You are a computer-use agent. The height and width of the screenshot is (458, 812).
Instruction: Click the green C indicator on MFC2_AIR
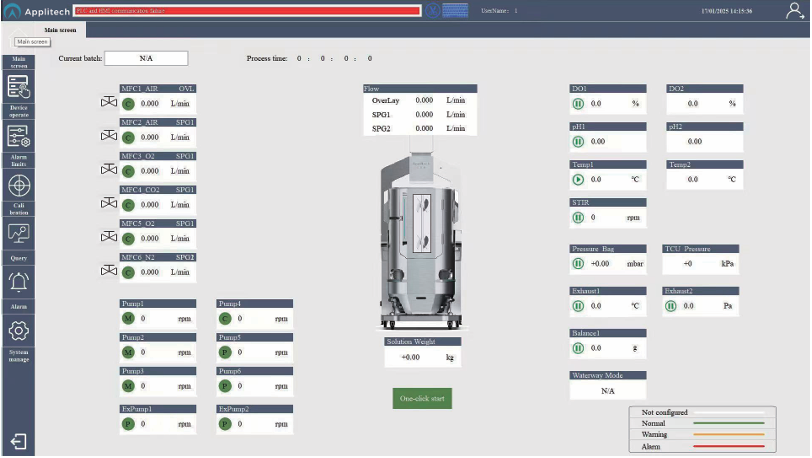click(128, 138)
